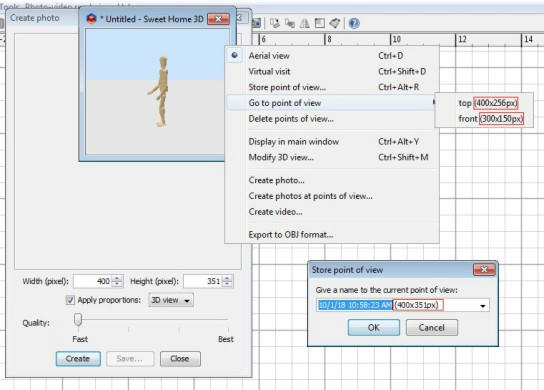
Task: Click the ruler mark '10'
Action: pyautogui.click(x=397, y=39)
